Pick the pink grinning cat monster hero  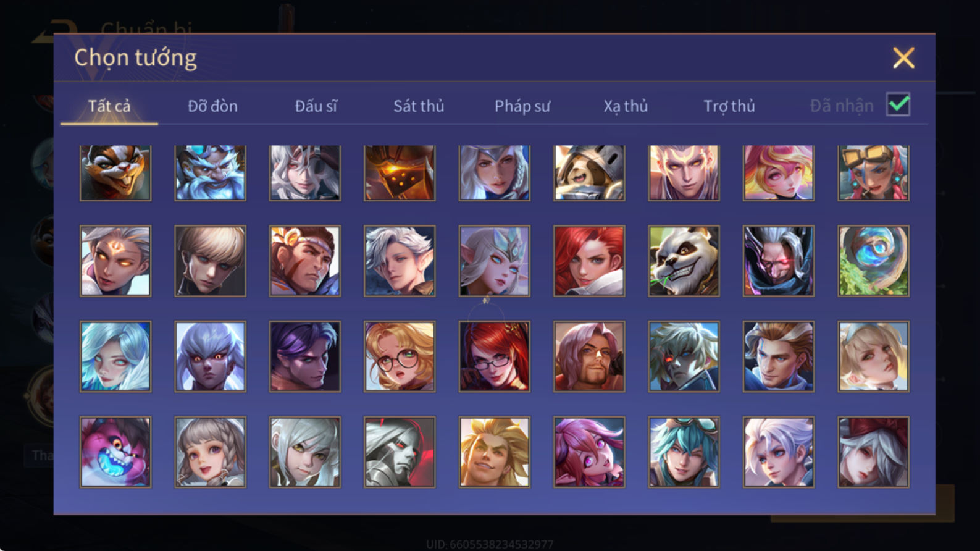(115, 452)
